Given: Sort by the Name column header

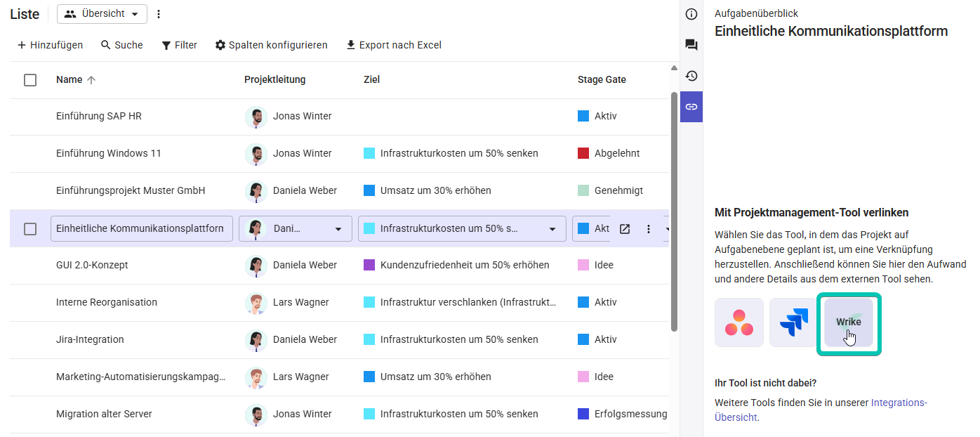Looking at the screenshot, I should (x=69, y=80).
